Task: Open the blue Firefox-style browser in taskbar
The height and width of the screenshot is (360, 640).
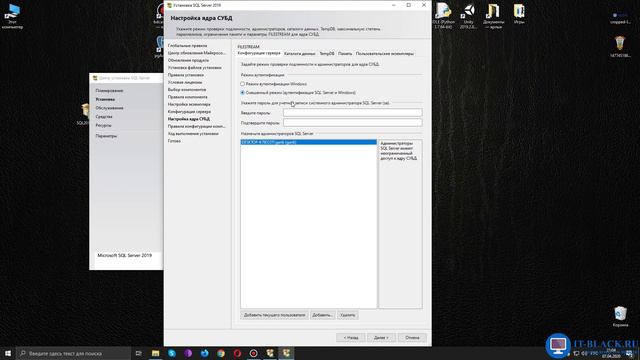Action: click(x=204, y=353)
